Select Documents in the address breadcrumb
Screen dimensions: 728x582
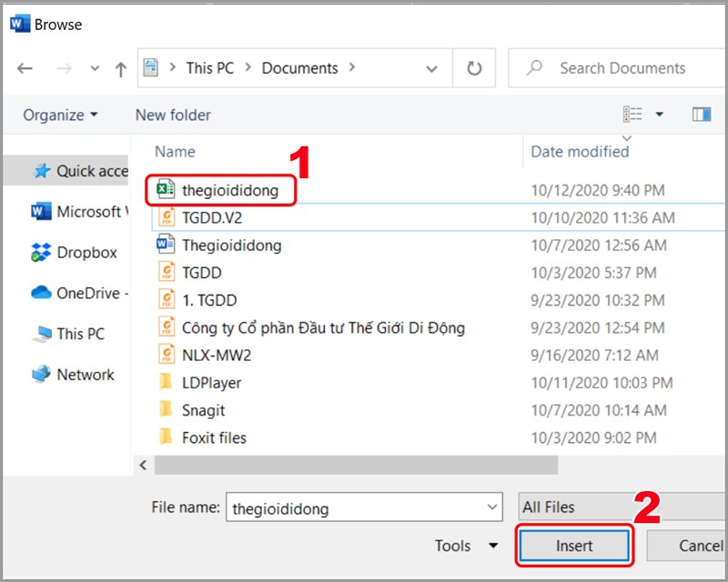tap(299, 68)
